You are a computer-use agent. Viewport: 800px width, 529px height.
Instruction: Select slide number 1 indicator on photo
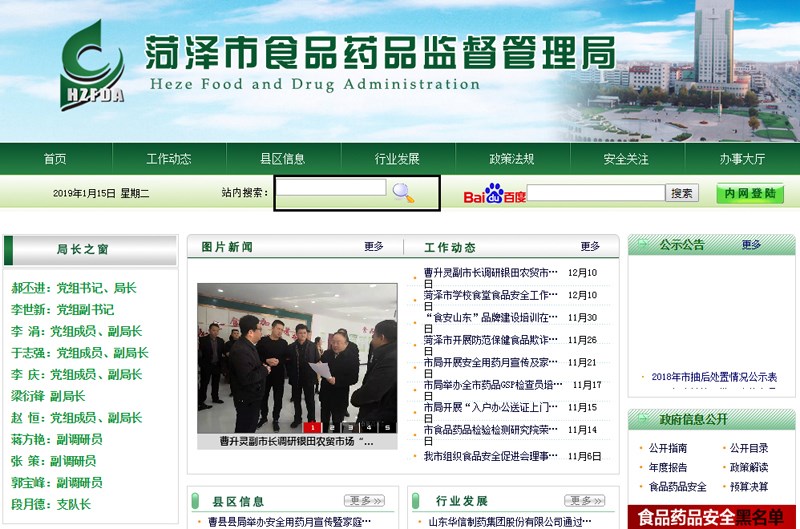tap(313, 427)
